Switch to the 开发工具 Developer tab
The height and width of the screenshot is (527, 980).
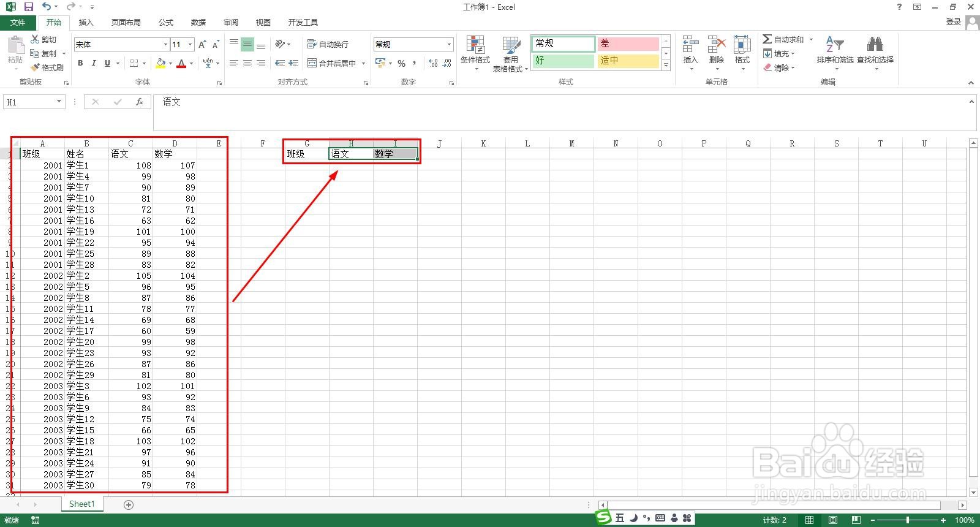[x=303, y=23]
